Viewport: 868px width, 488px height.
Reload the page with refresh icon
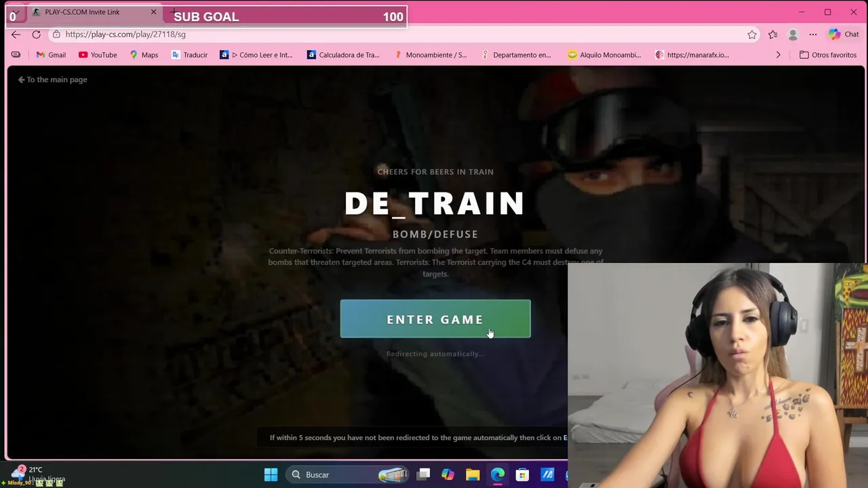[36, 35]
